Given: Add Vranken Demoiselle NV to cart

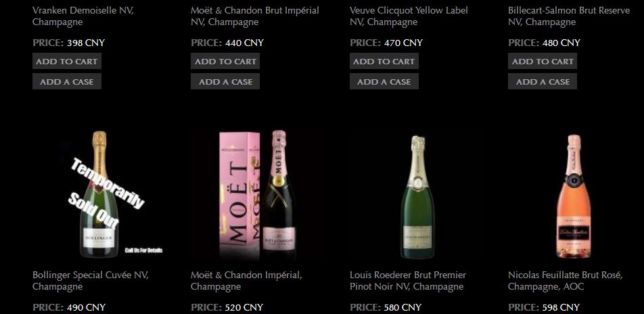Looking at the screenshot, I should point(66,61).
